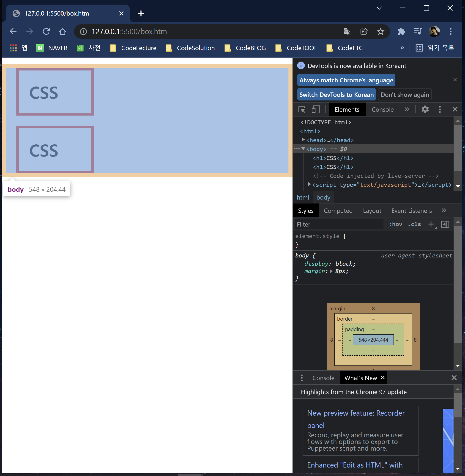The height and width of the screenshot is (476, 465).
Task: Switch to the Computed tab
Action: [x=338, y=211]
